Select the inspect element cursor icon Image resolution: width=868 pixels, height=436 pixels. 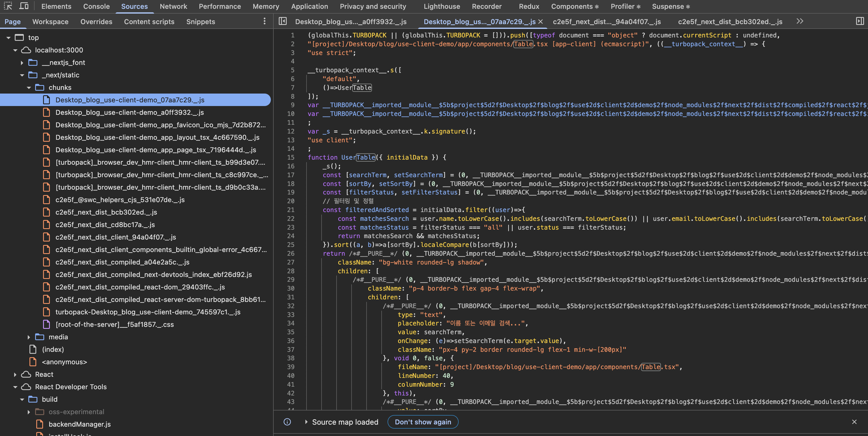tap(7, 6)
